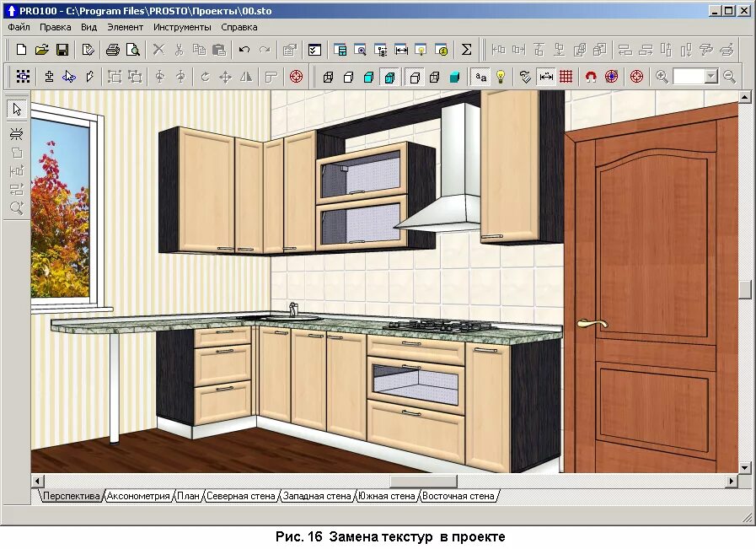Switch to the Северная стена tab

[x=240, y=496]
